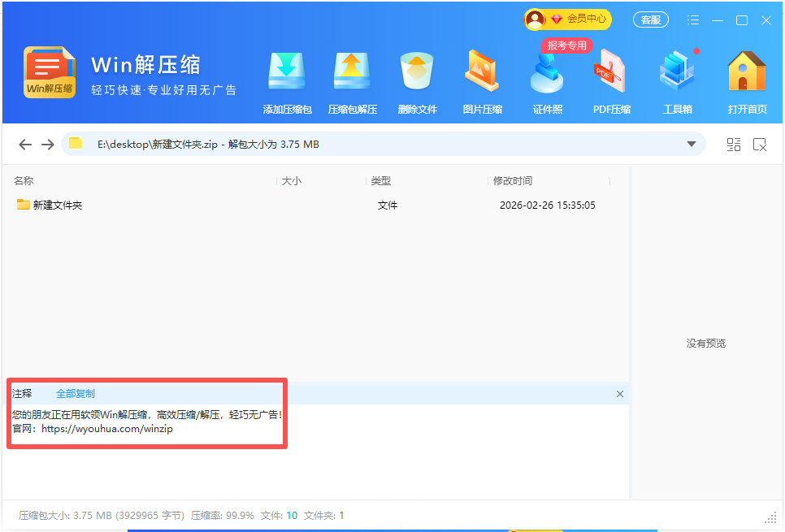Viewport: 785px width, 532px height.
Task: Open the 压缩包解压 tool
Action: coord(352,82)
